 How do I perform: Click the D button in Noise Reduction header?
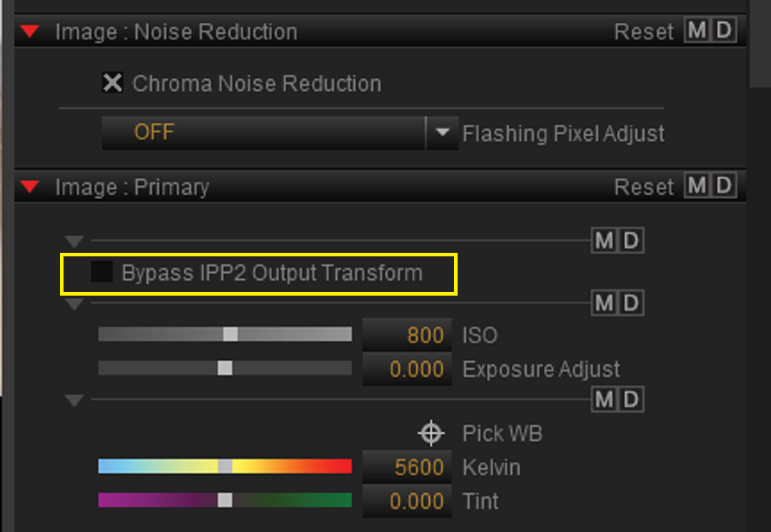723,31
